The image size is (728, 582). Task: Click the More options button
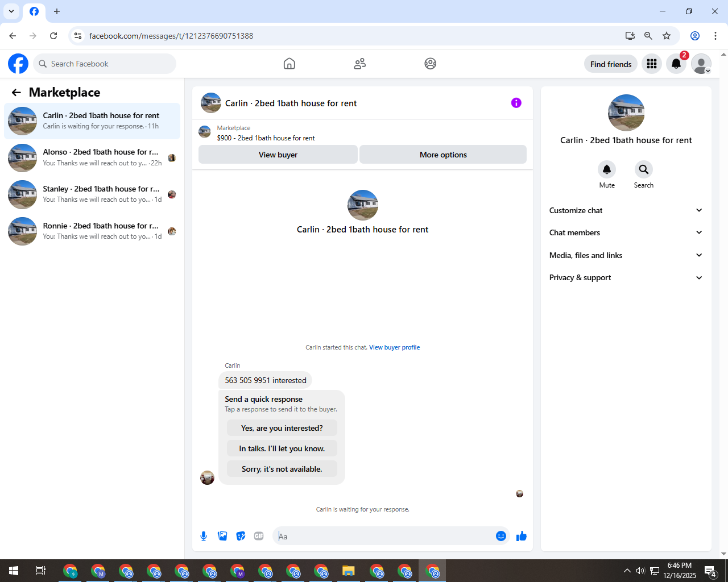(443, 155)
